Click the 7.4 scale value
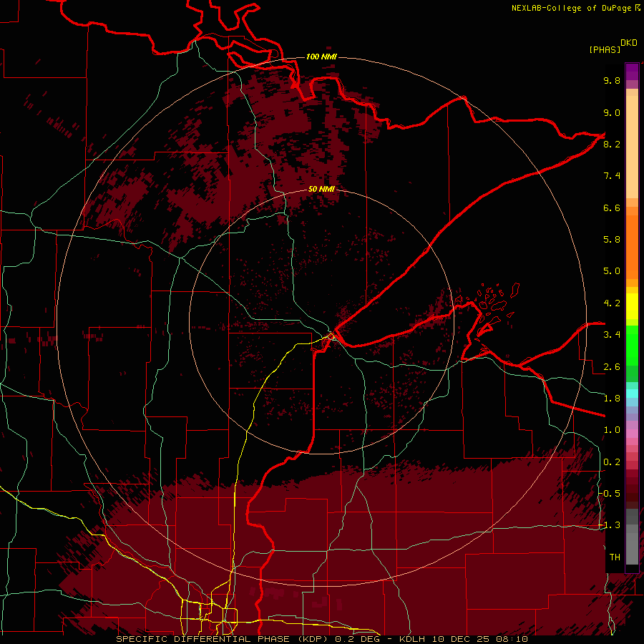Screen dimensions: 644x644 (612, 176)
